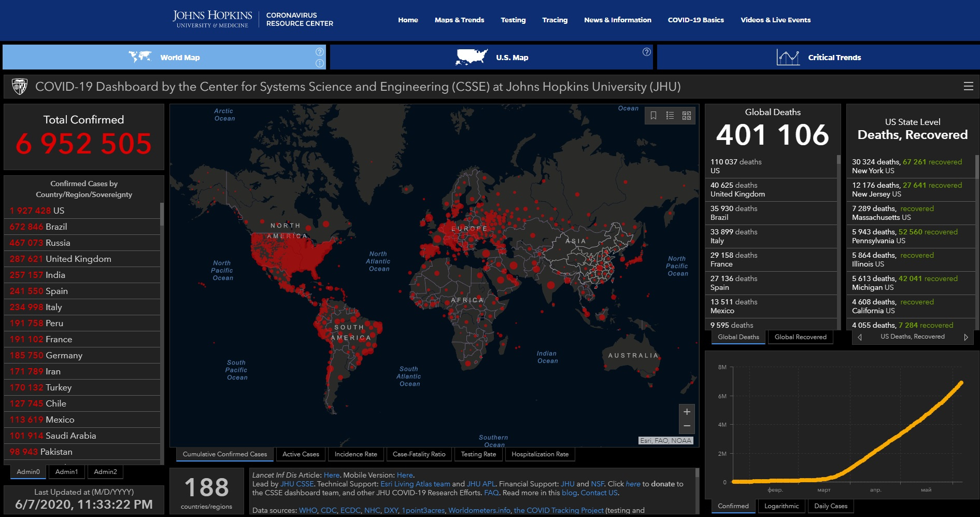The height and width of the screenshot is (517, 980).
Task: Open the COVID Tracking Project link
Action: [x=559, y=510]
